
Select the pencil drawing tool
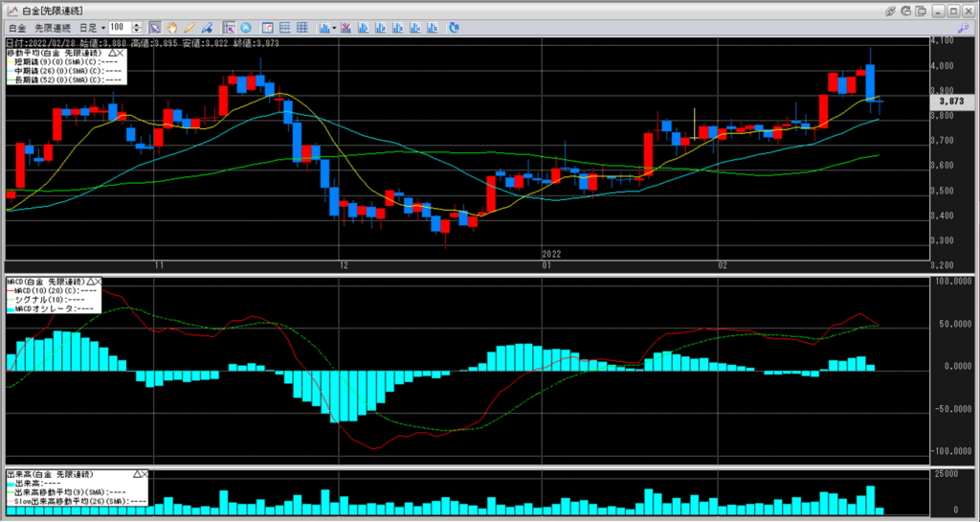(x=189, y=28)
